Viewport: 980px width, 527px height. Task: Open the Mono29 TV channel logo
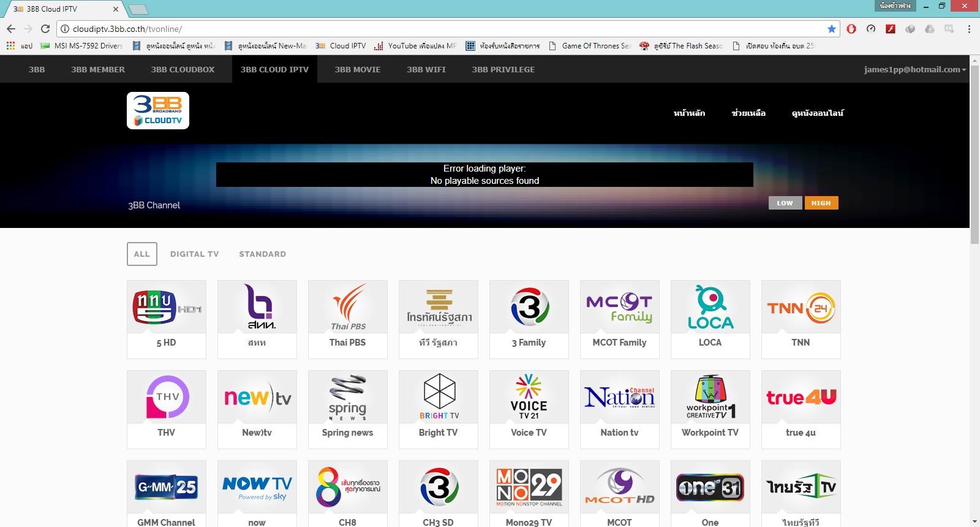coord(529,487)
